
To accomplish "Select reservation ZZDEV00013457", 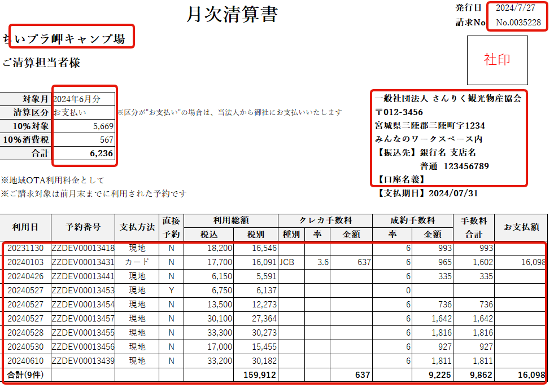I will (x=83, y=319).
